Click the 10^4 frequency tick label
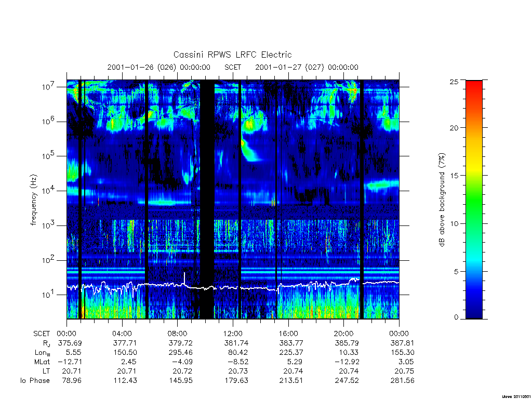 pyautogui.click(x=49, y=191)
